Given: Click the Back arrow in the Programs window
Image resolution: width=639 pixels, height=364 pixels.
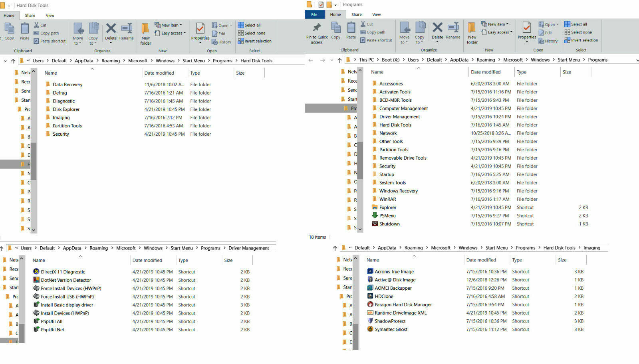Looking at the screenshot, I should pyautogui.click(x=311, y=60).
